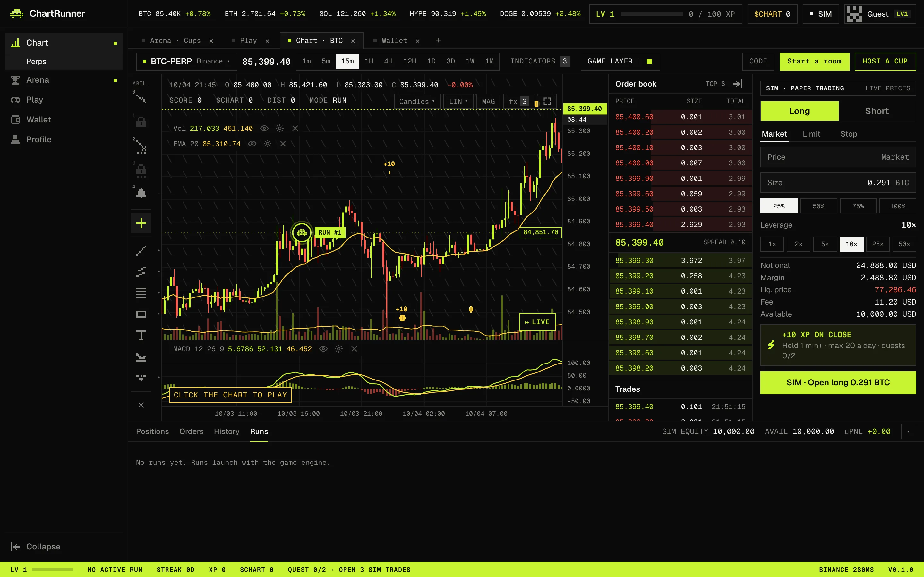Screen dimensions: 924x577
Task: Click the chart fullscreen icon
Action: click(547, 101)
